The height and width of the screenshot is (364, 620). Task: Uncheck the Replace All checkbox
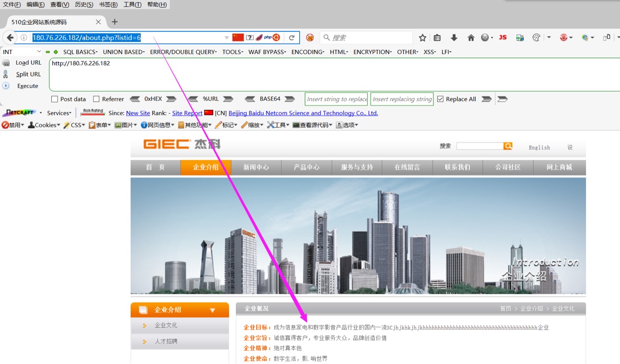tap(440, 99)
